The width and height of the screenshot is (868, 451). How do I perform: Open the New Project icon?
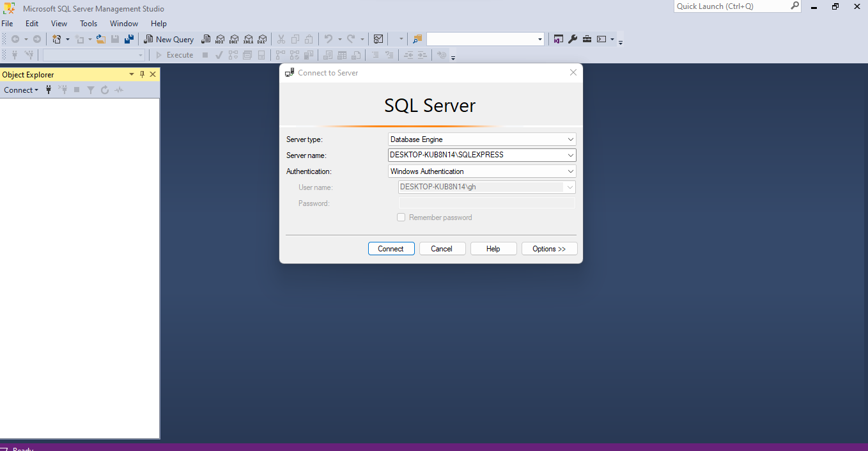click(x=57, y=39)
